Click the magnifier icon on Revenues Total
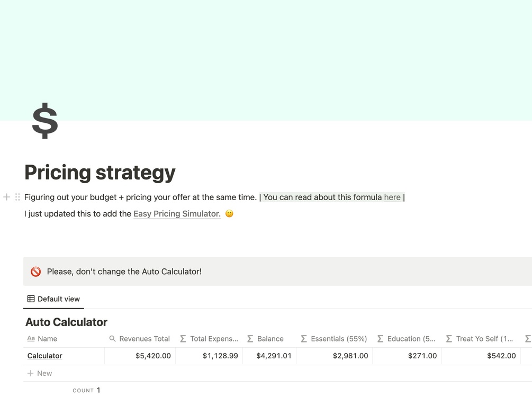The height and width of the screenshot is (397, 532). (112, 339)
